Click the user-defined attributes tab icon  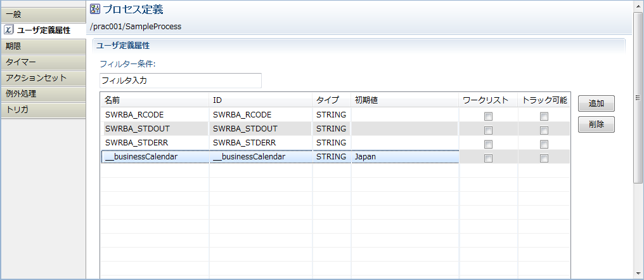pos(9,30)
